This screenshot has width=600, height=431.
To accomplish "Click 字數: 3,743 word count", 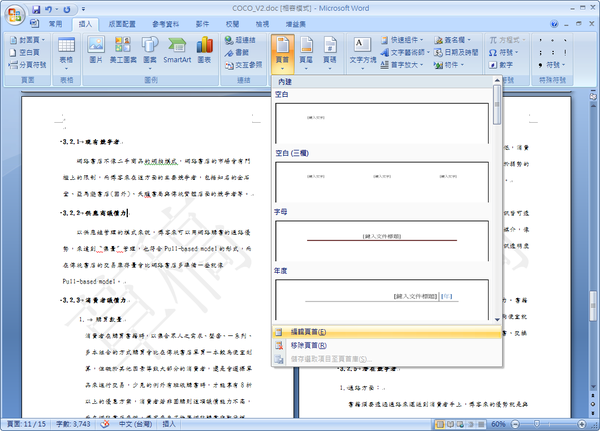I will [73, 424].
